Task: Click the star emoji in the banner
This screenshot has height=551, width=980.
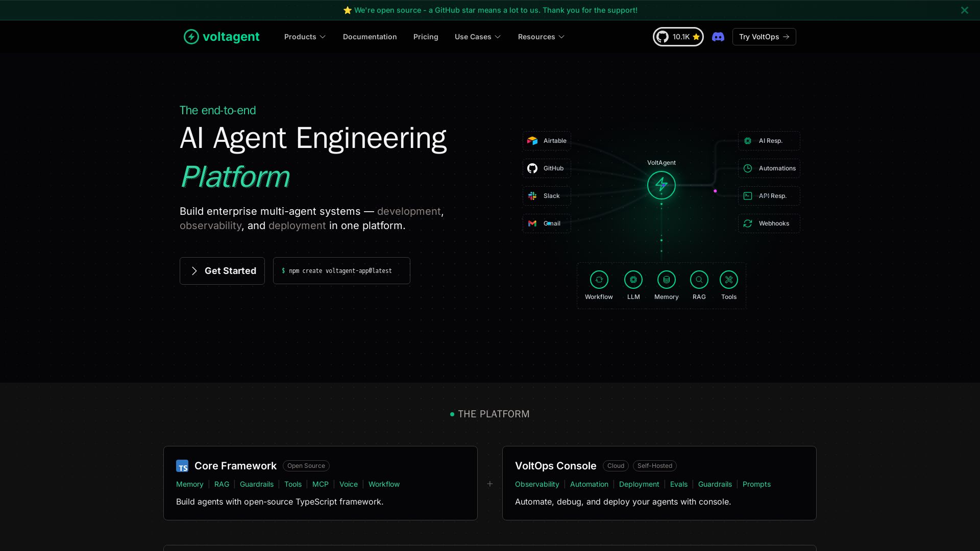Action: point(348,10)
